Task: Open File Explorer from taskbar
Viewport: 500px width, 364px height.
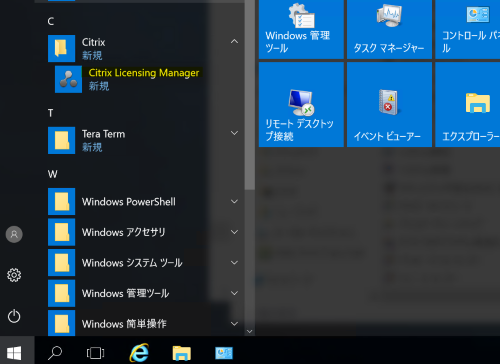Action: [x=182, y=353]
